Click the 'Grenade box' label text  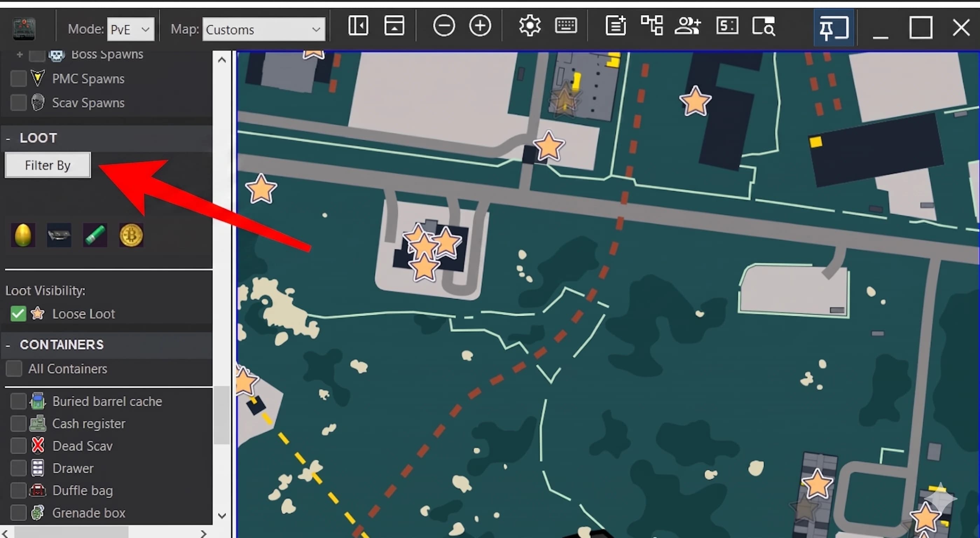(x=89, y=513)
